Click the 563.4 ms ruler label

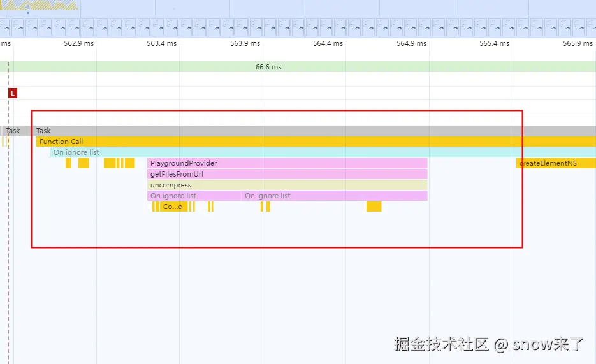161,43
